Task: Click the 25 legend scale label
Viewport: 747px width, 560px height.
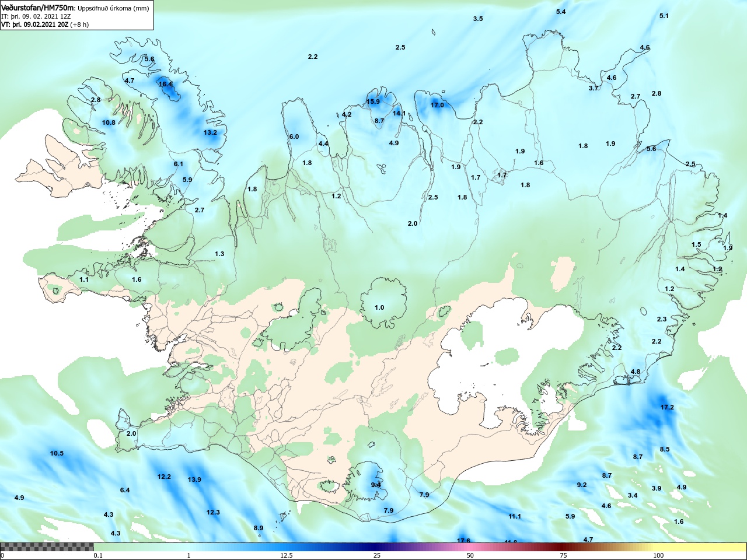Action: point(377,555)
